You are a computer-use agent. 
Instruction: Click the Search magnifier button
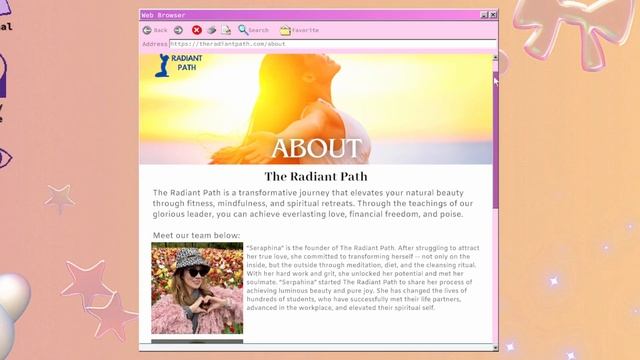pyautogui.click(x=253, y=30)
